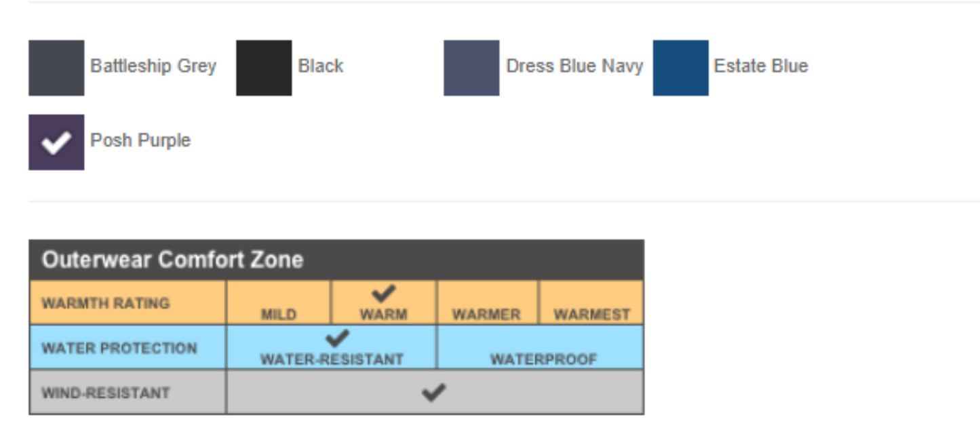Viewport: 980px width, 432px height.
Task: Click the checked Posh Purple swatch
Action: pyautogui.click(x=56, y=142)
